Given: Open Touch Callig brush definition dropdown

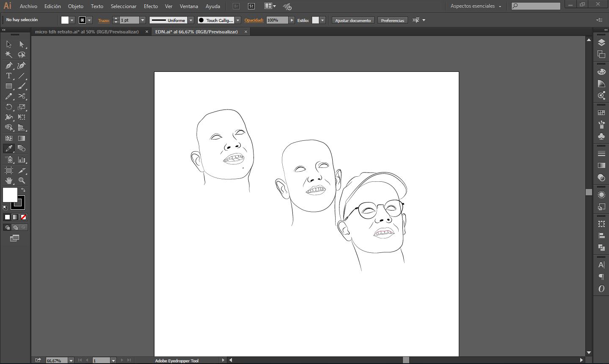Looking at the screenshot, I should 238,20.
